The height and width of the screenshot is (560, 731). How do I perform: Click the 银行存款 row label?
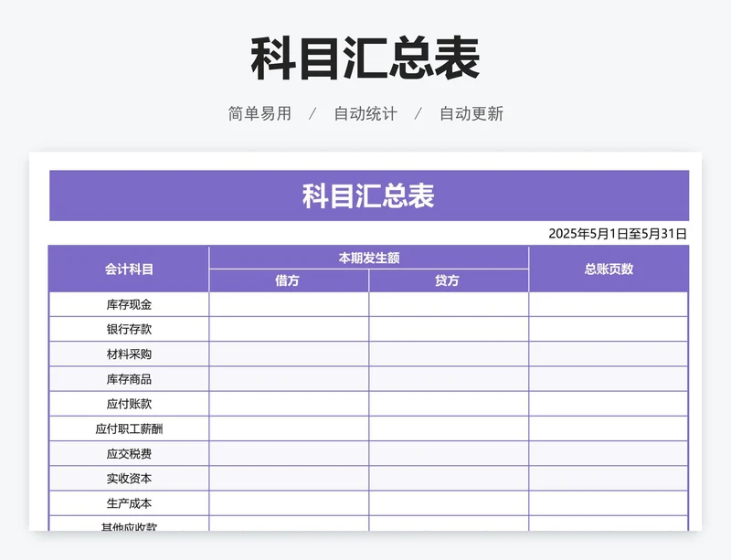[129, 329]
